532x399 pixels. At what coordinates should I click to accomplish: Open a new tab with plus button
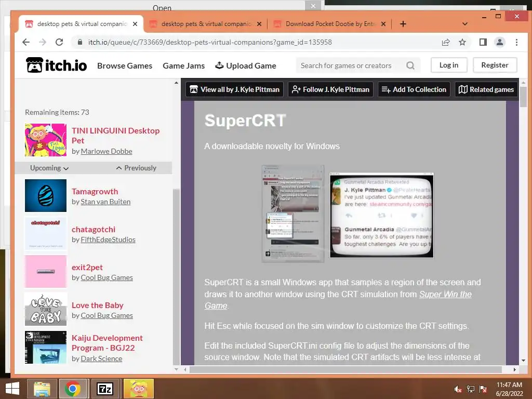pyautogui.click(x=403, y=24)
